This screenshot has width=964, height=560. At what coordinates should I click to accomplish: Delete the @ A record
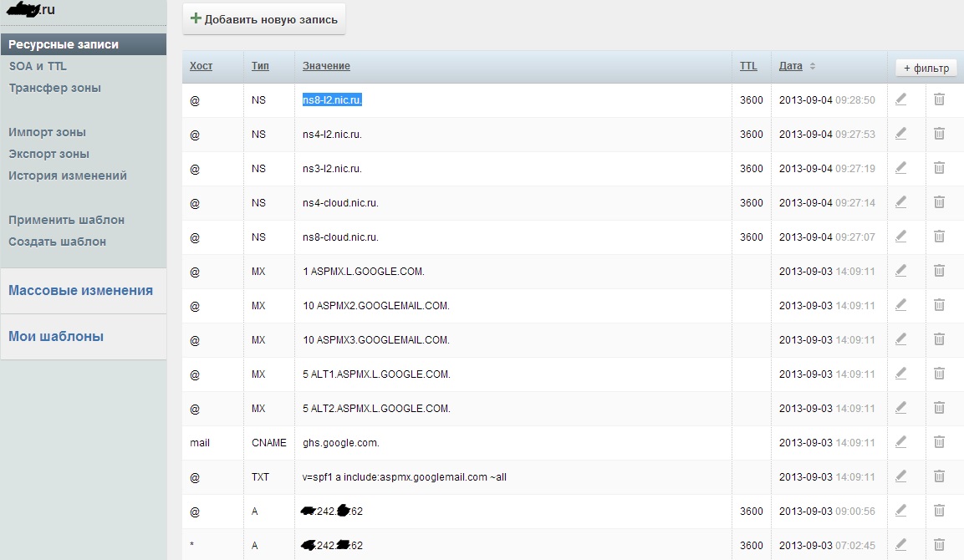(939, 511)
